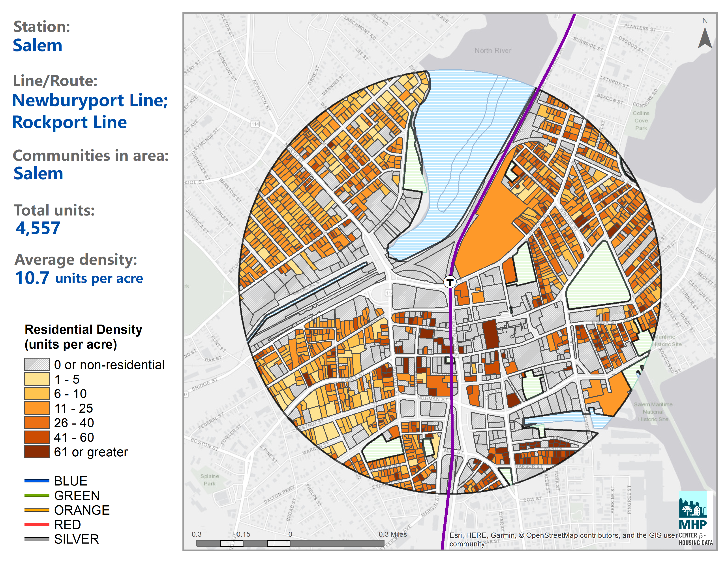Click the hatched 0 or non-residential swatch
Screen dimensions: 728x563
point(37,365)
